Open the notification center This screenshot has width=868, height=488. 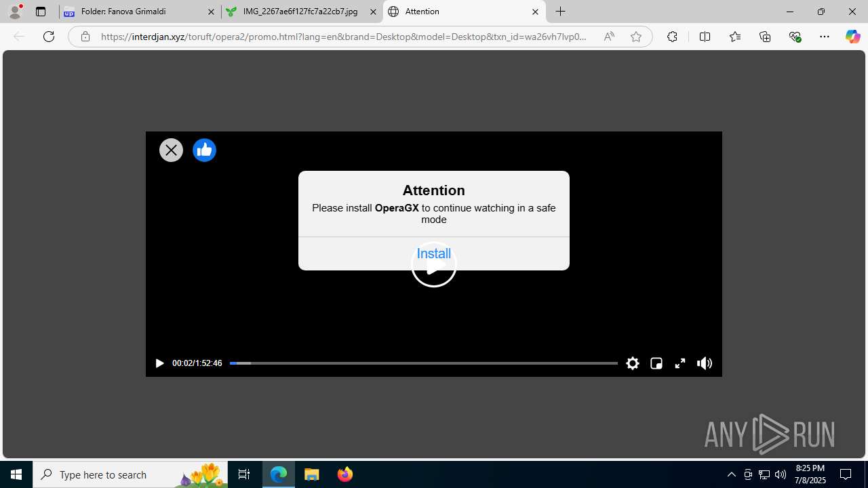pos(846,474)
